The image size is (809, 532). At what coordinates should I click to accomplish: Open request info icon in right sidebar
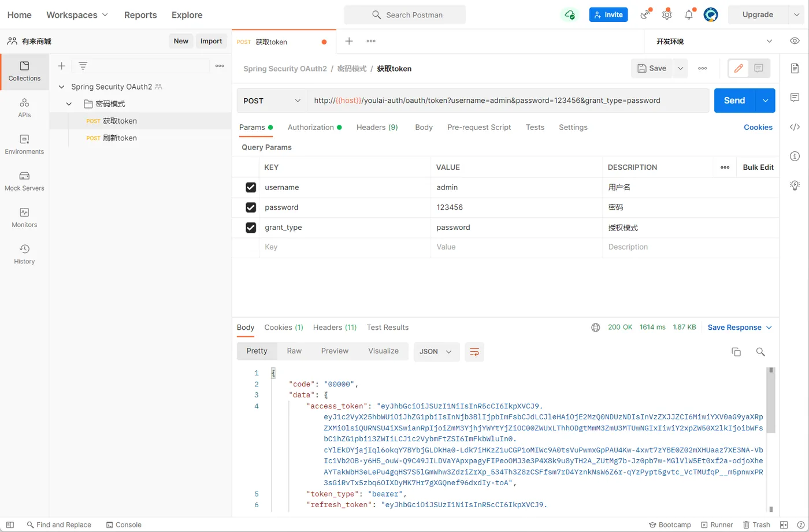click(x=795, y=156)
